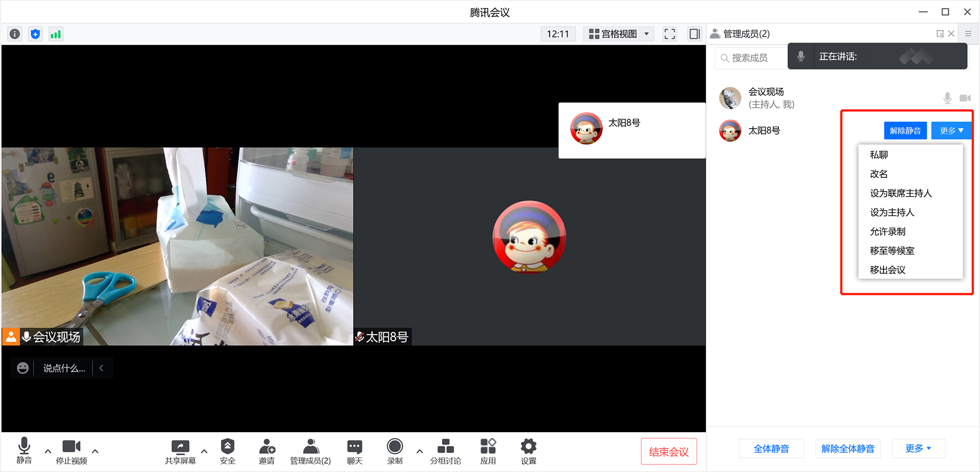Enter full screen mode
This screenshot has height=472, width=980.
click(669, 34)
